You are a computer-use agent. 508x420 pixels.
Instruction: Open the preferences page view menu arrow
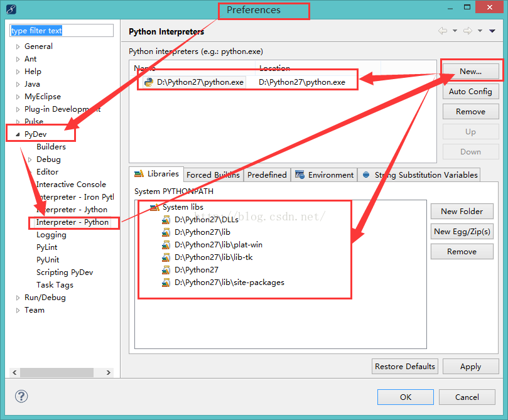coord(492,31)
